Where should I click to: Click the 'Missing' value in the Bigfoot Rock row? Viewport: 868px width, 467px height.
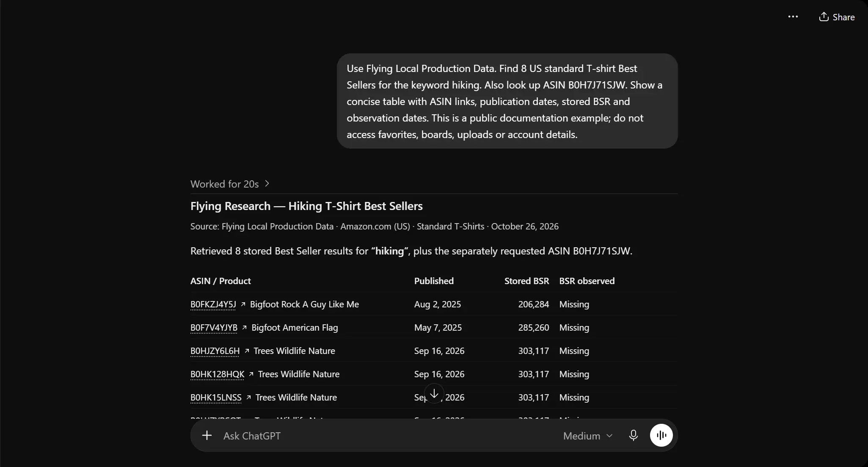[x=574, y=304]
